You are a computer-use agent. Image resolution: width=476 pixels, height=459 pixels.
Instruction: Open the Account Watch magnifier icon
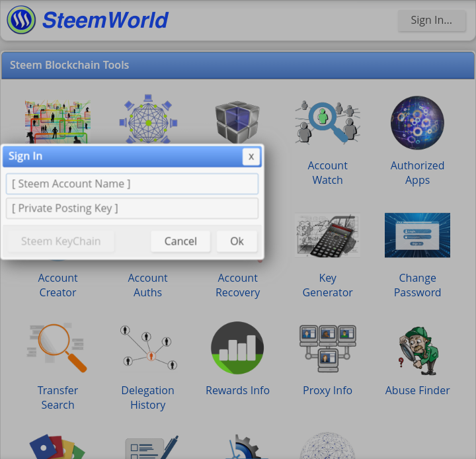coord(327,122)
